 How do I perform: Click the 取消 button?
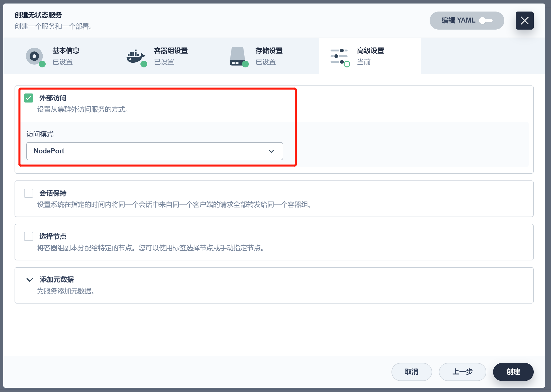[x=412, y=372]
